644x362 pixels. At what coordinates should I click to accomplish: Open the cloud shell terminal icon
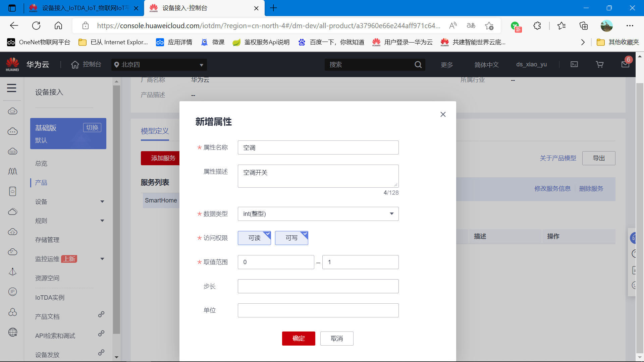(x=574, y=64)
